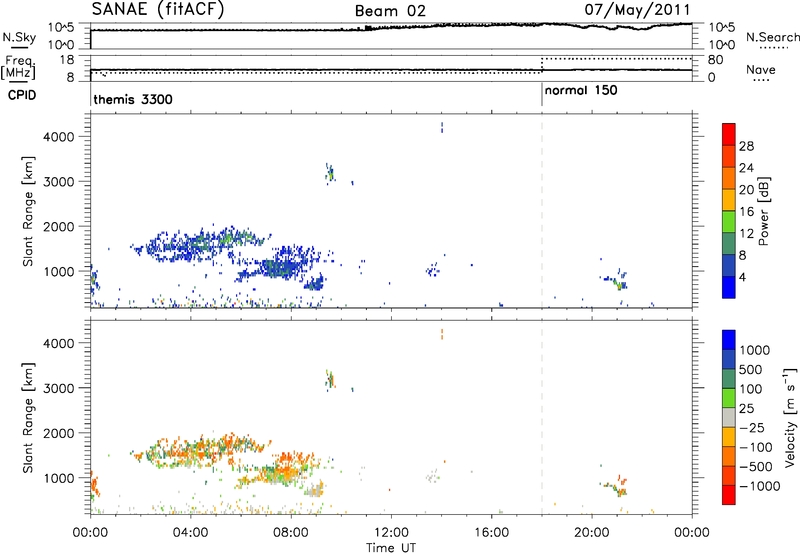Click the Power [dB] colorbar title
Screen dimensions: 800x554
(763, 211)
